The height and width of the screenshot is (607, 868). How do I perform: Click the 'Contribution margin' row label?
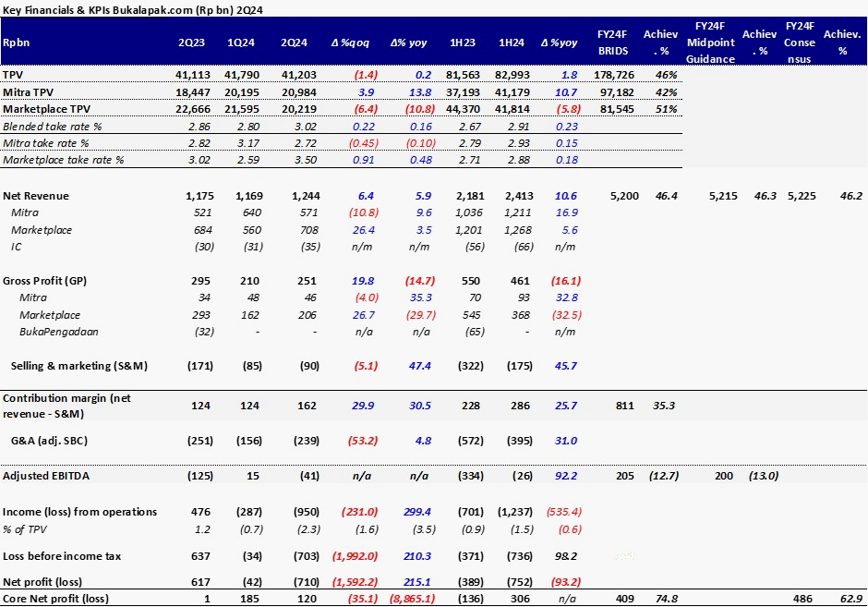tap(67, 406)
